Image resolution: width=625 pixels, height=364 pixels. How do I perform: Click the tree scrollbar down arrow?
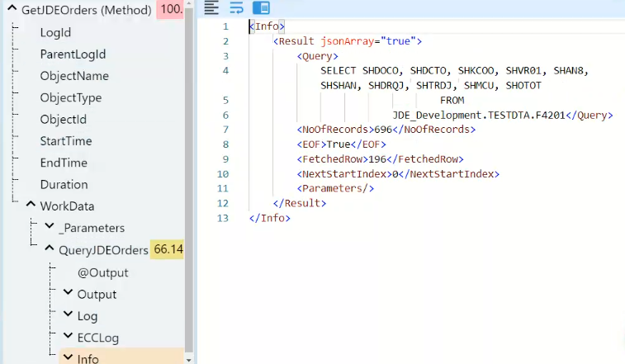pos(189,360)
